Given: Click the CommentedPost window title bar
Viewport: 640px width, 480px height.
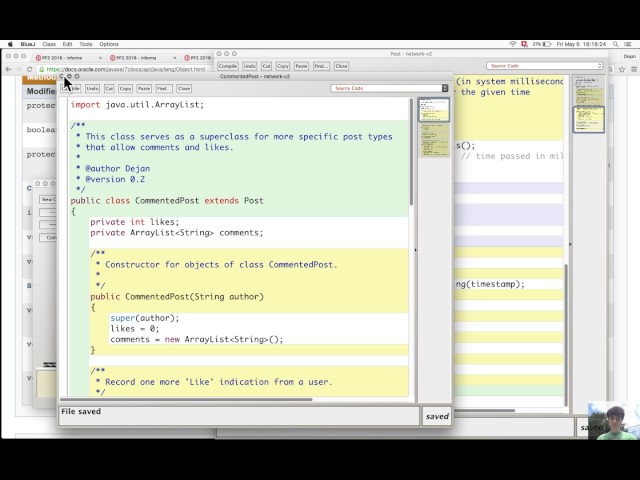Looking at the screenshot, I should coord(255,76).
